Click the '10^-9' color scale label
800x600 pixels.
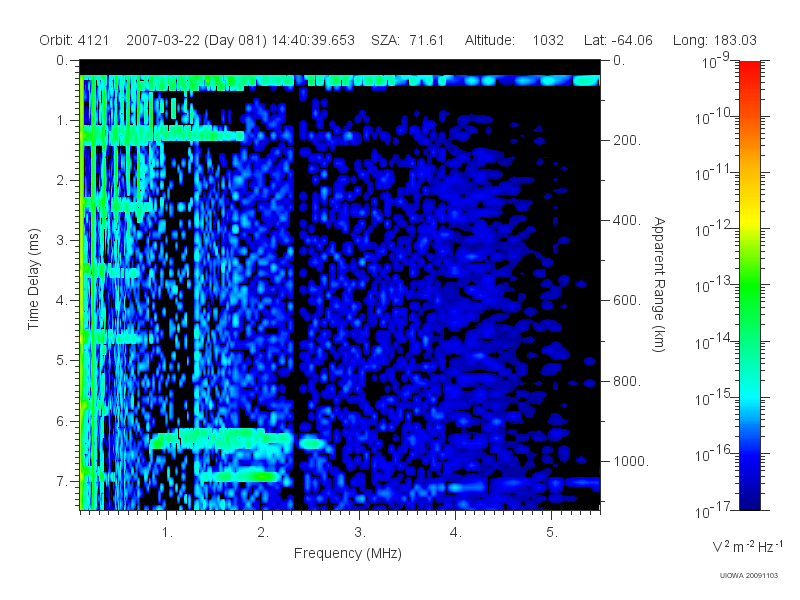tap(716, 60)
